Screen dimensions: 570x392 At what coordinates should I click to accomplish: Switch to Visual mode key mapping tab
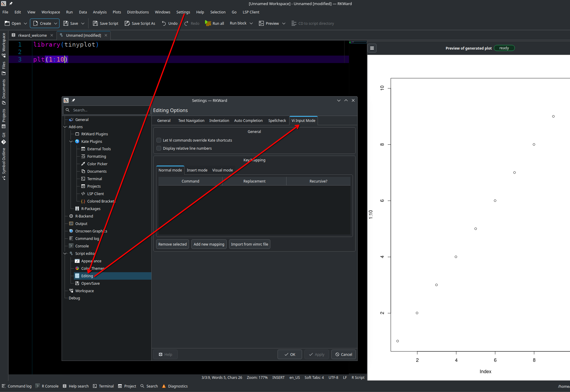(x=222, y=170)
